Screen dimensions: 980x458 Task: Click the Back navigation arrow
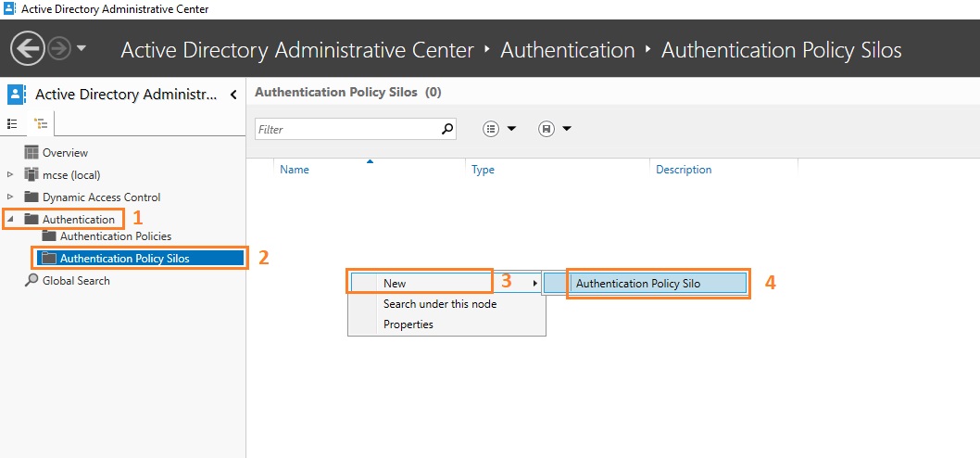click(x=28, y=49)
